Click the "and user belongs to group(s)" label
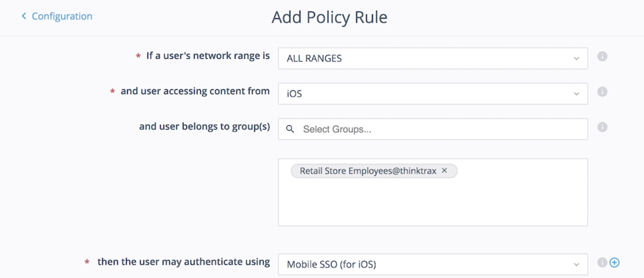 tap(204, 126)
